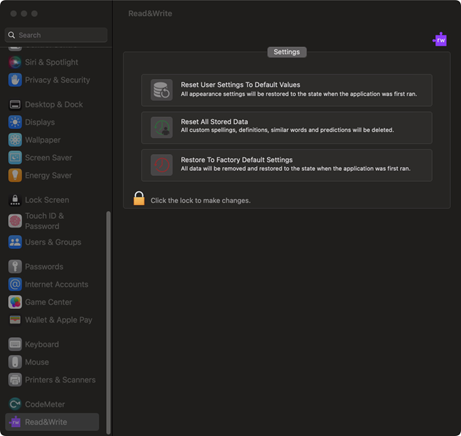
Task: Open the Energy Saver text label
Action: [x=48, y=175]
